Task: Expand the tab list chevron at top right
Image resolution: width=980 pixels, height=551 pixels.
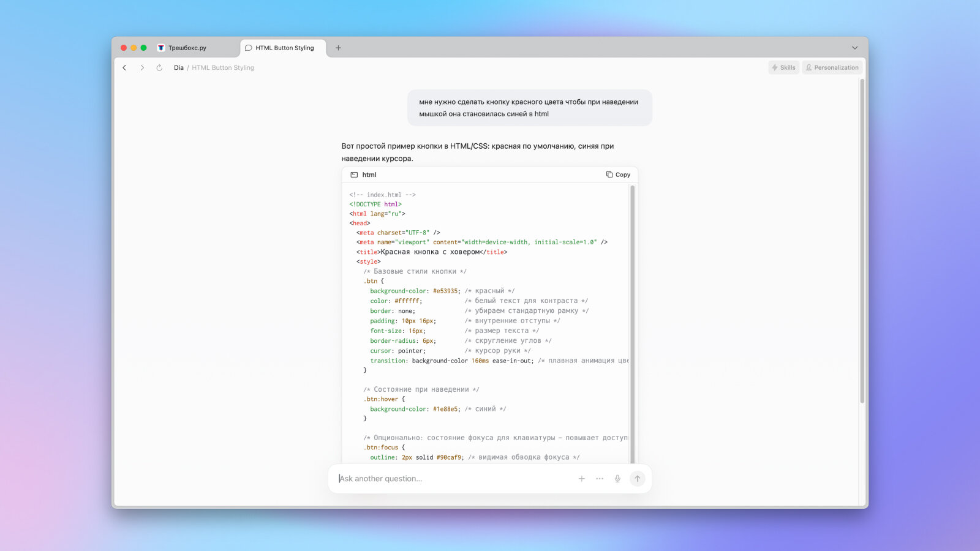Action: [854, 48]
